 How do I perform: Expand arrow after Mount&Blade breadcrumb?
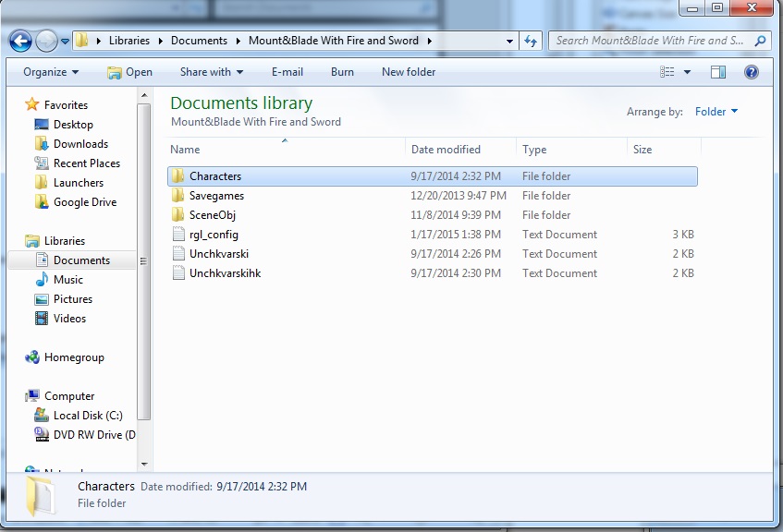tap(430, 41)
